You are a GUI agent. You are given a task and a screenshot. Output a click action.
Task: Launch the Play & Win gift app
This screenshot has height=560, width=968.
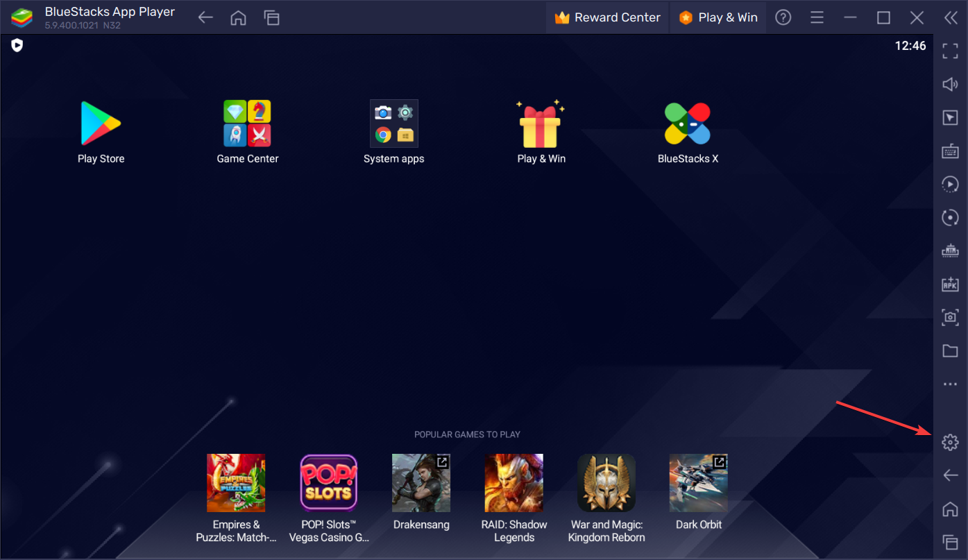541,124
